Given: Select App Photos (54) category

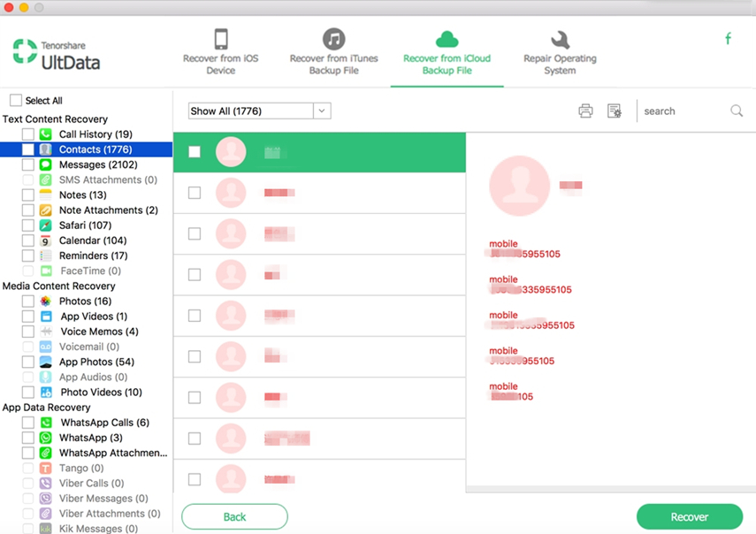Looking at the screenshot, I should (x=97, y=362).
